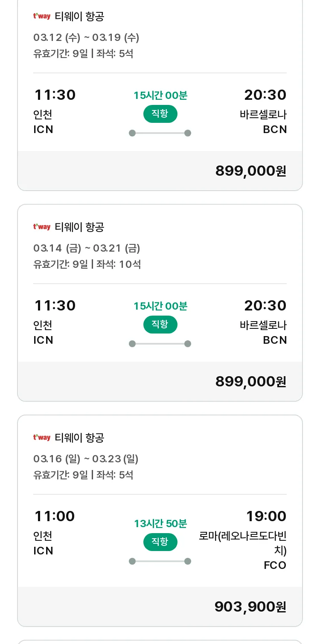Image resolution: width=320 pixels, height=644 pixels.
Task: Tap the 로마(레오나르도다빈치) destination name
Action: click(243, 542)
